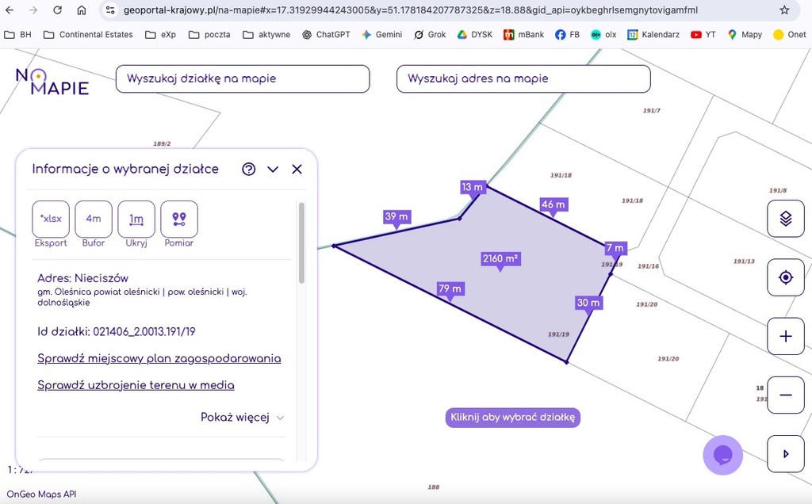This screenshot has width=812, height=504.
Task: Click the 46 m edge length label
Action: (553, 204)
